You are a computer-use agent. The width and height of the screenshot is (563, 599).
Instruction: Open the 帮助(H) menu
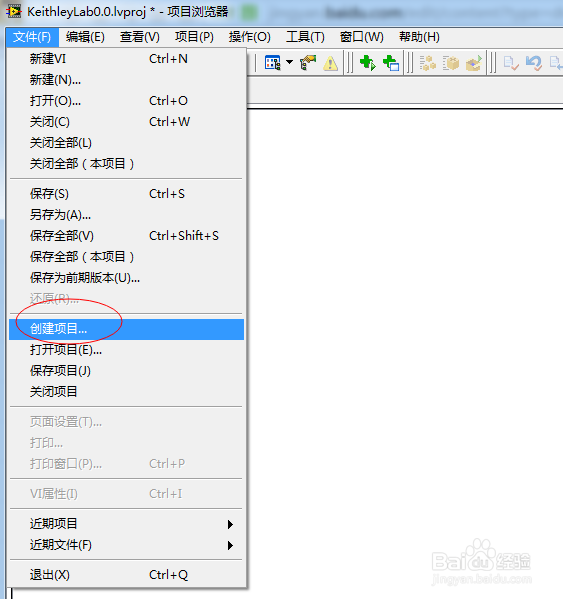[419, 37]
